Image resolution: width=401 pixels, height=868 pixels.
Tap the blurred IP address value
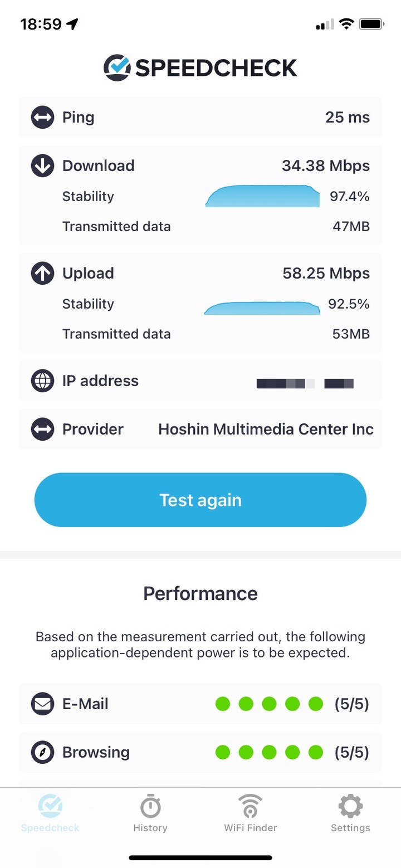pos(305,383)
